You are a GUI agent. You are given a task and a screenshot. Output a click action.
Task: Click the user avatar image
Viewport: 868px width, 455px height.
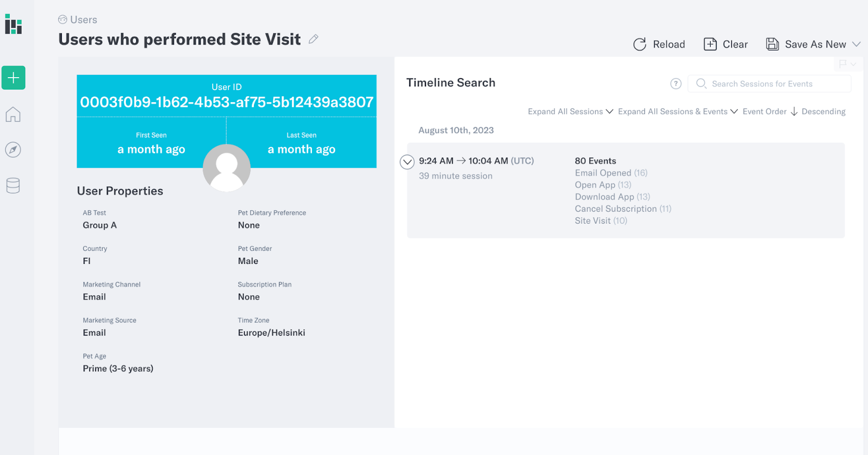click(x=227, y=168)
